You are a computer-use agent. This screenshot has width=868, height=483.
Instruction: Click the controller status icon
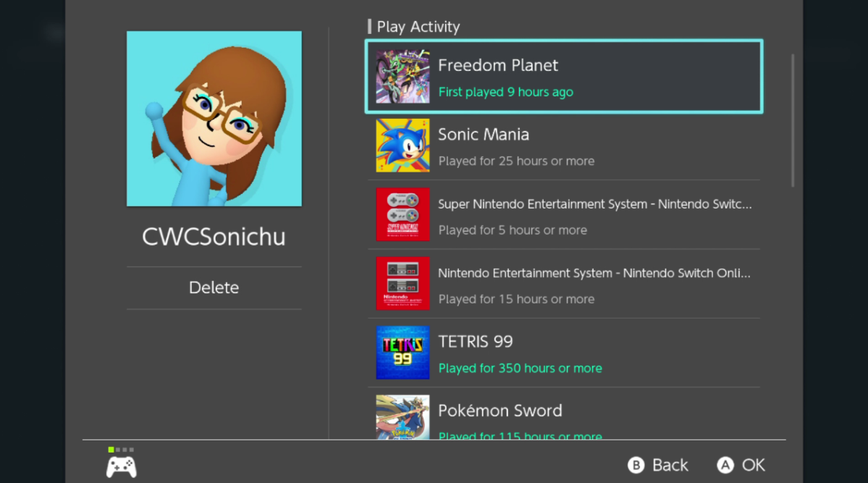(x=121, y=463)
